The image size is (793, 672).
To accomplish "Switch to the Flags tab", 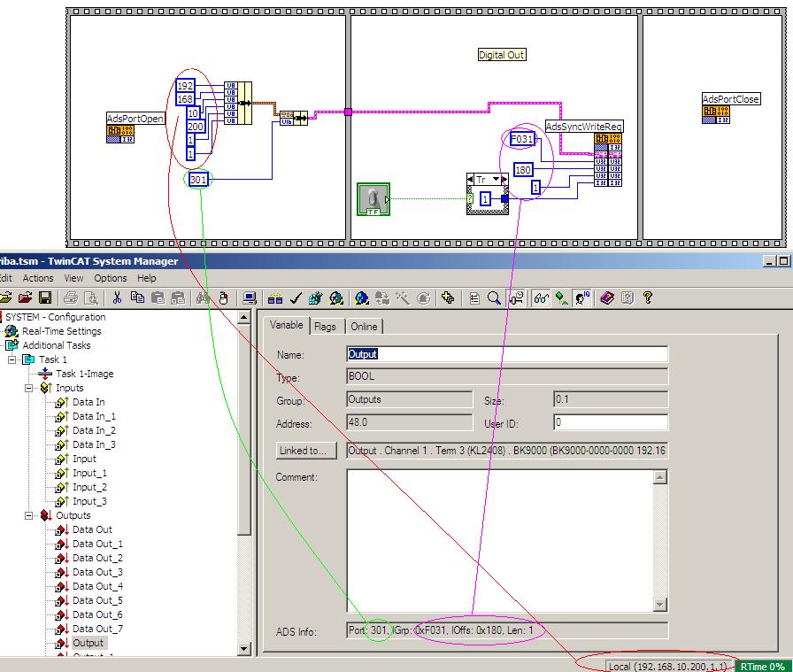I will [x=325, y=327].
